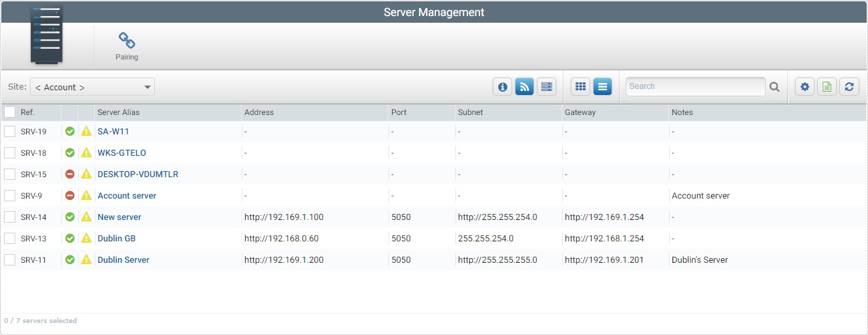
Task: Click green status icon for New server
Action: pos(69,217)
